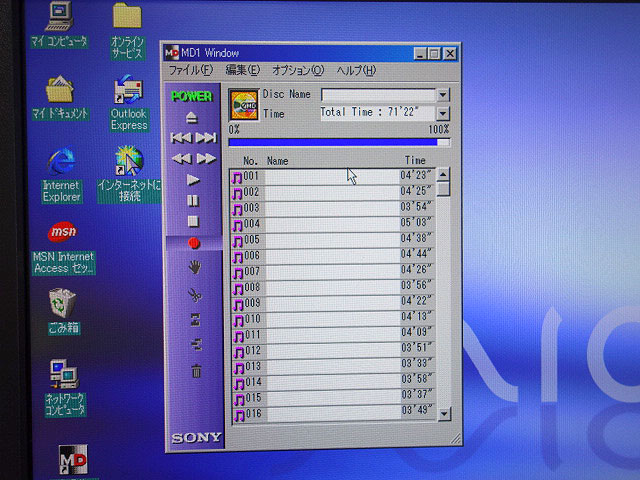The width and height of the screenshot is (640, 480).
Task: Click the icon below the combine tool
Action: coord(196,345)
